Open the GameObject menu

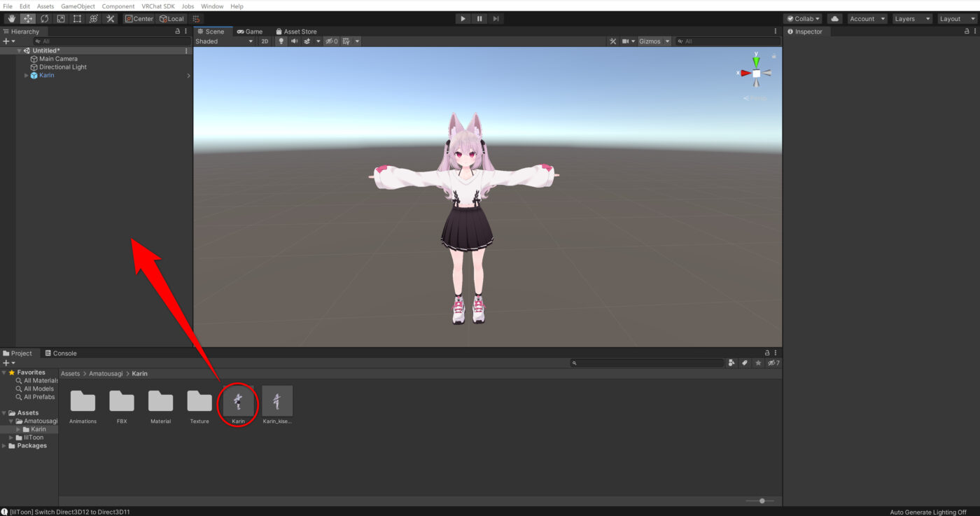[x=78, y=6]
